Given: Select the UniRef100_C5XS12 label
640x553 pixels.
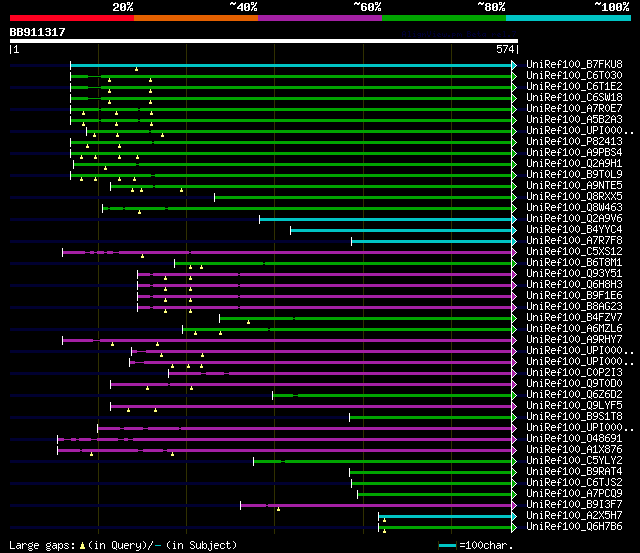Looking at the screenshot, I should coord(574,252).
